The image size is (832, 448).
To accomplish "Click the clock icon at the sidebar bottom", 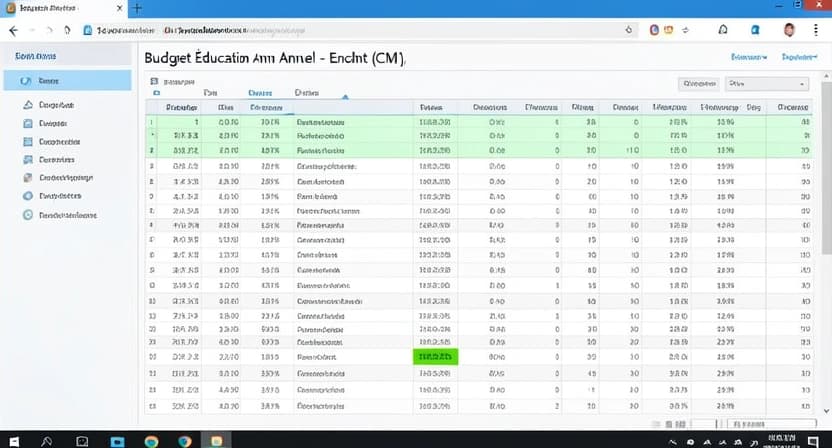I will pos(28,215).
